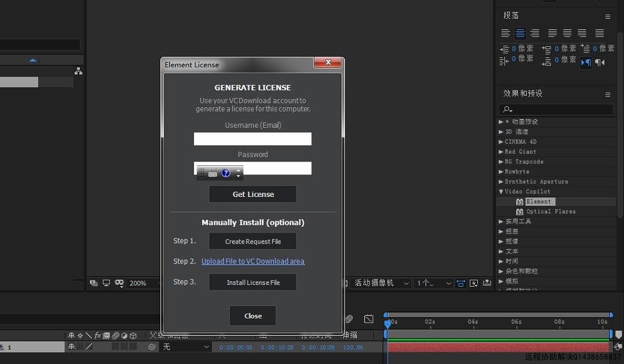Screen dimensions: 624x364
Task: Click Create Request File button
Action: tap(253, 241)
